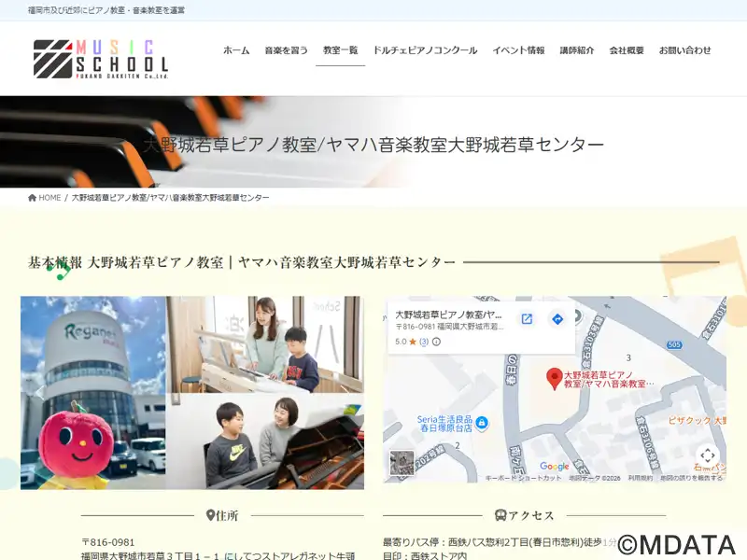Click the Reganet building photo
This screenshot has width=747, height=560.
point(92,393)
